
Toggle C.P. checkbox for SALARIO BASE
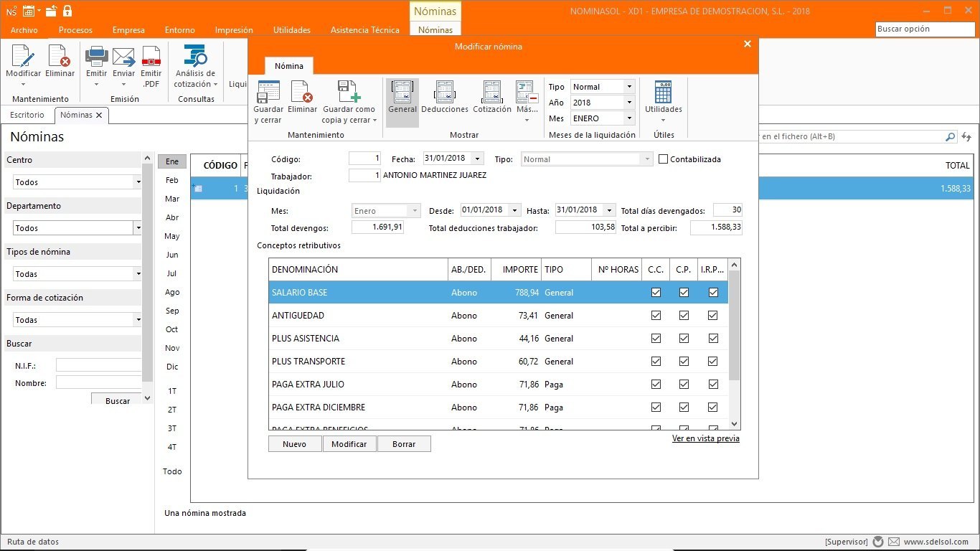(x=684, y=293)
